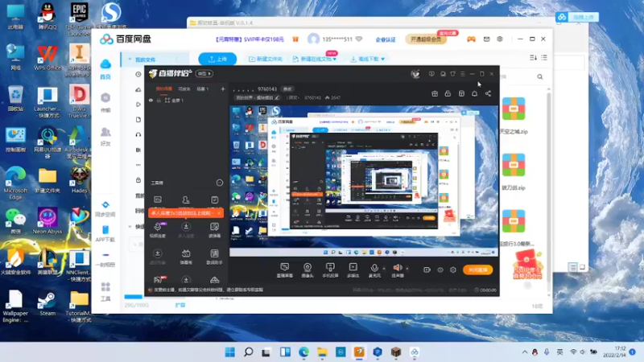The height and width of the screenshot is (362, 644).
Task: Click the user avatar in Baidu Netdisk
Action: pyautogui.click(x=313, y=39)
